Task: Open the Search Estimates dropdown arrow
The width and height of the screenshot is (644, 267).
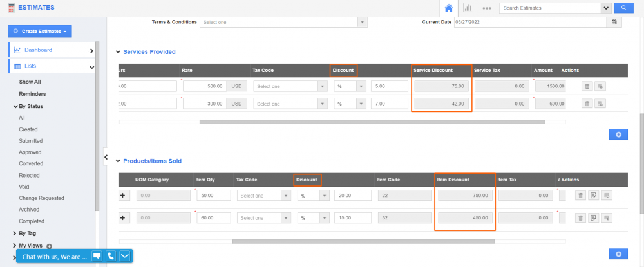Action: point(605,8)
